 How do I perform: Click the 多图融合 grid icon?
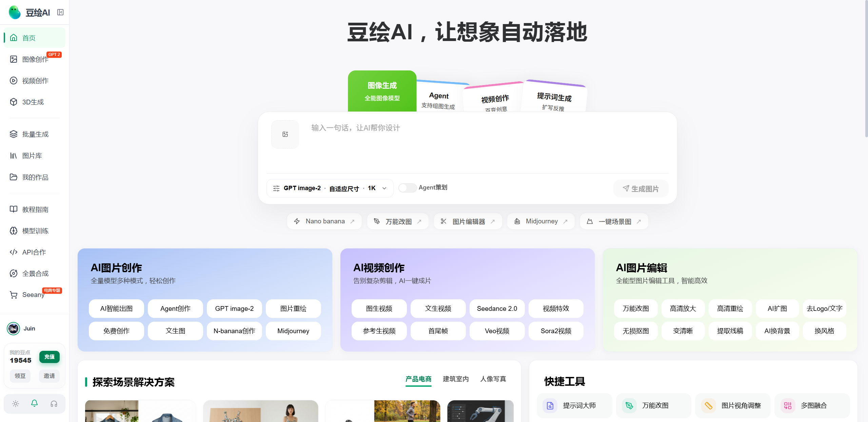coord(788,405)
